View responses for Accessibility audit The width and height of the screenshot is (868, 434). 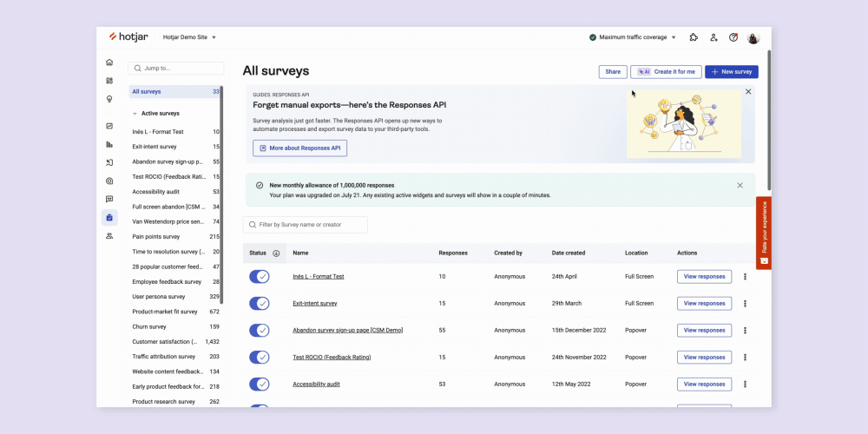[x=704, y=385]
